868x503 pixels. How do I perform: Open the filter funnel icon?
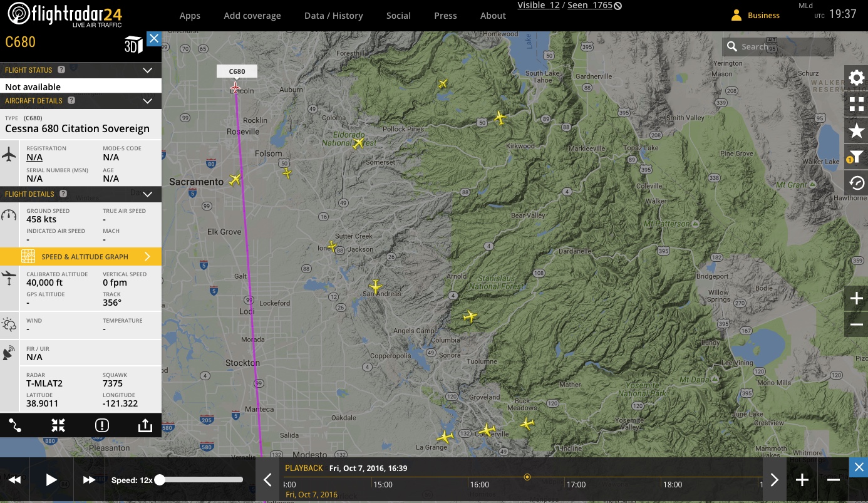point(856,157)
